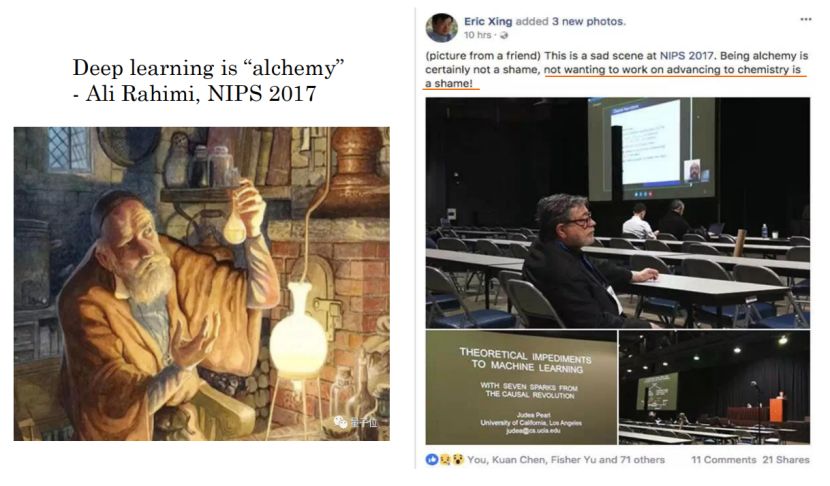This screenshot has width=830, height=486.
Task: Open the large photo of seated man
Action: [x=618, y=213]
